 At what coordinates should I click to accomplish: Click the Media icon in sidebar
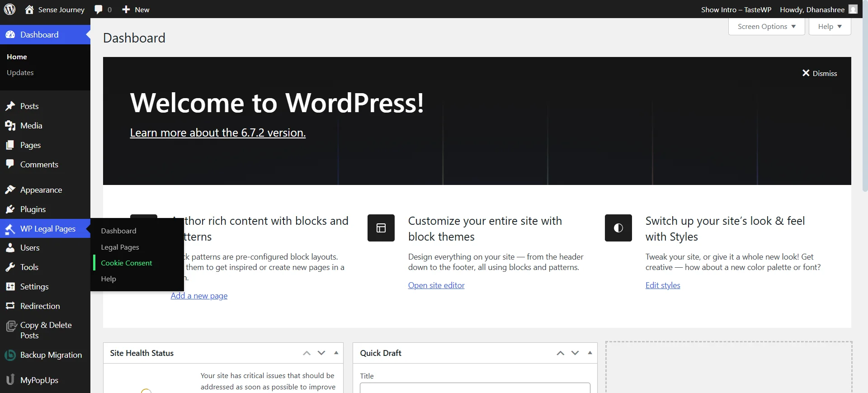pos(10,126)
